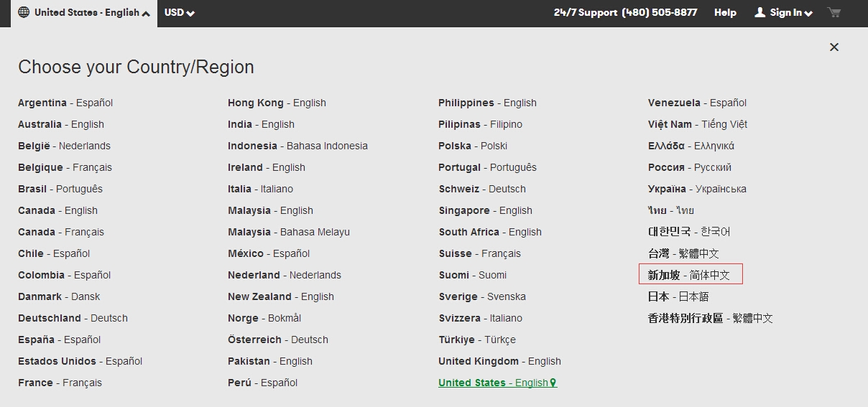Select Argentina - Español
Viewport: 868px width, 407px height.
[65, 103]
